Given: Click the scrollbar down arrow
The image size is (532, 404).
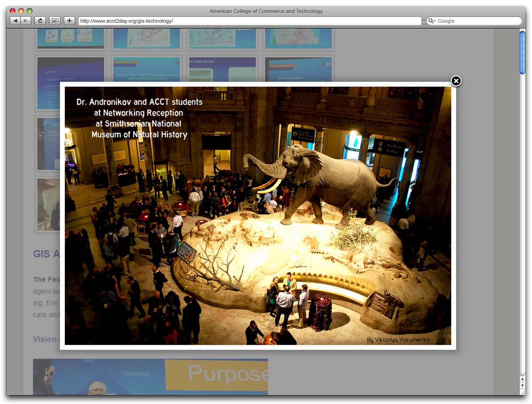Looking at the screenshot, I should coord(523,386).
